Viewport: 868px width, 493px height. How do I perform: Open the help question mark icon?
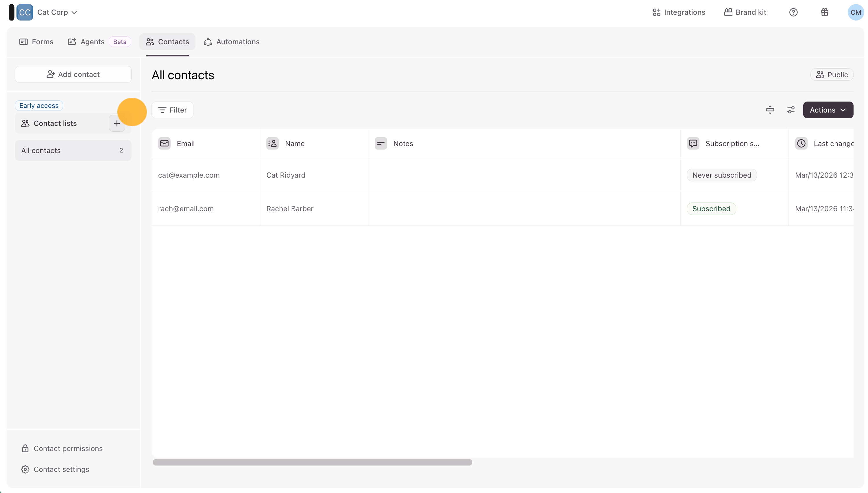(793, 12)
